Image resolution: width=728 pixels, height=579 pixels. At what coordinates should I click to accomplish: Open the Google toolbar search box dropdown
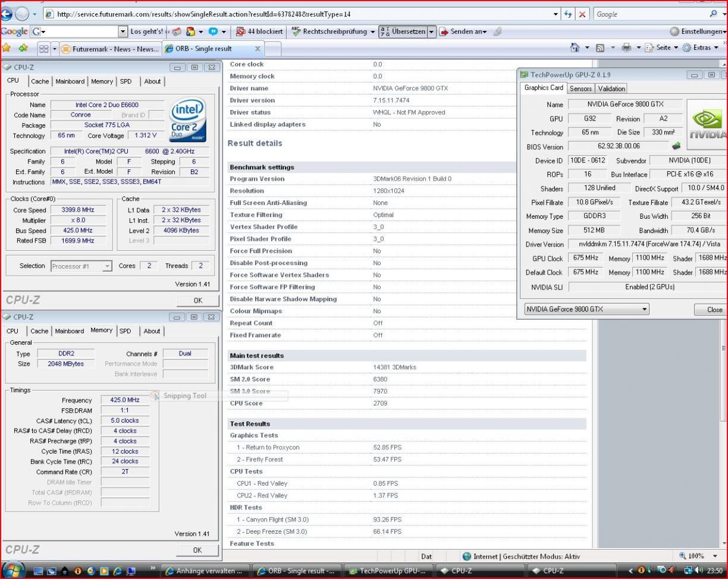[123, 32]
